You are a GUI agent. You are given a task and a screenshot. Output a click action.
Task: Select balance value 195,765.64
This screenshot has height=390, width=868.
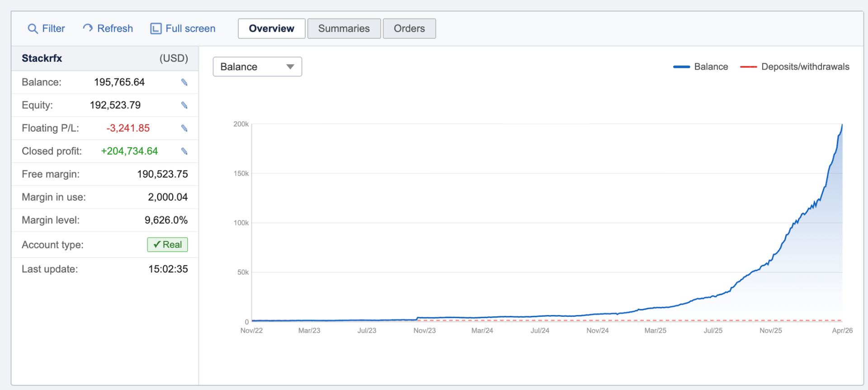click(x=119, y=82)
